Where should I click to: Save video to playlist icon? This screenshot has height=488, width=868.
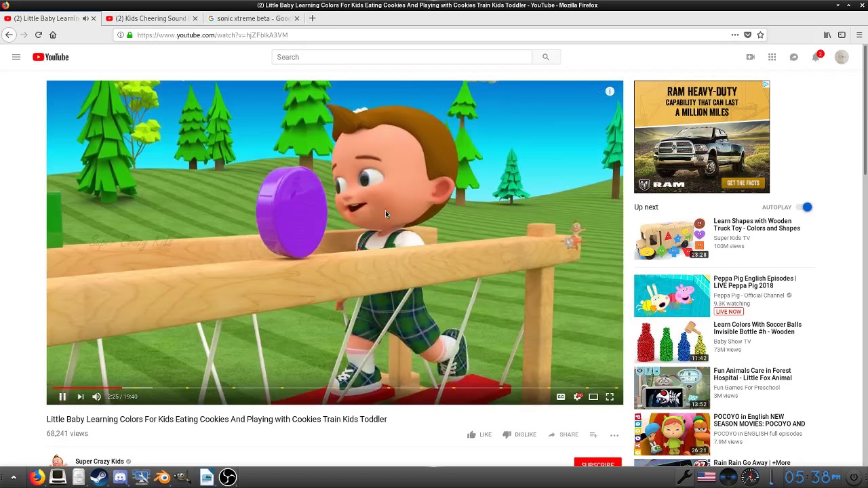click(593, 434)
